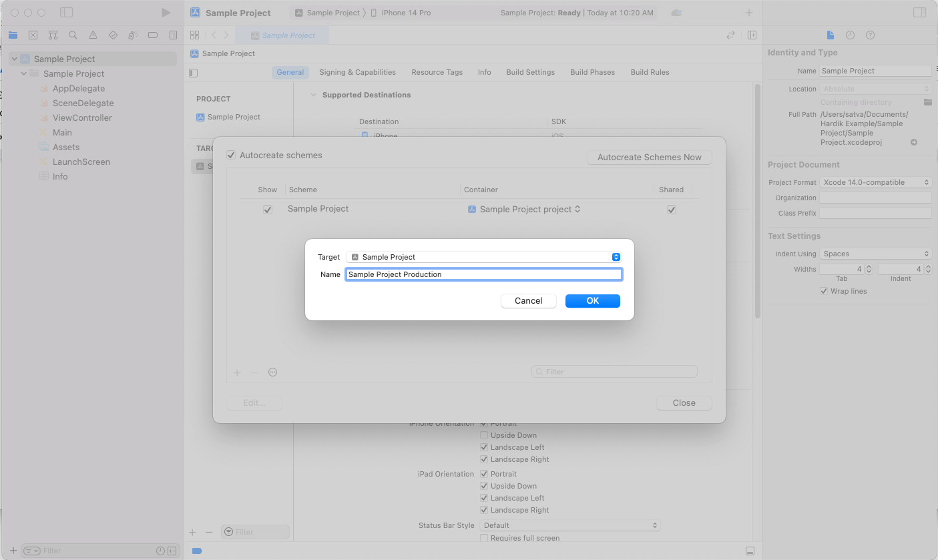Switch to Signing & Capabilities tab
The width and height of the screenshot is (938, 560).
tap(357, 72)
